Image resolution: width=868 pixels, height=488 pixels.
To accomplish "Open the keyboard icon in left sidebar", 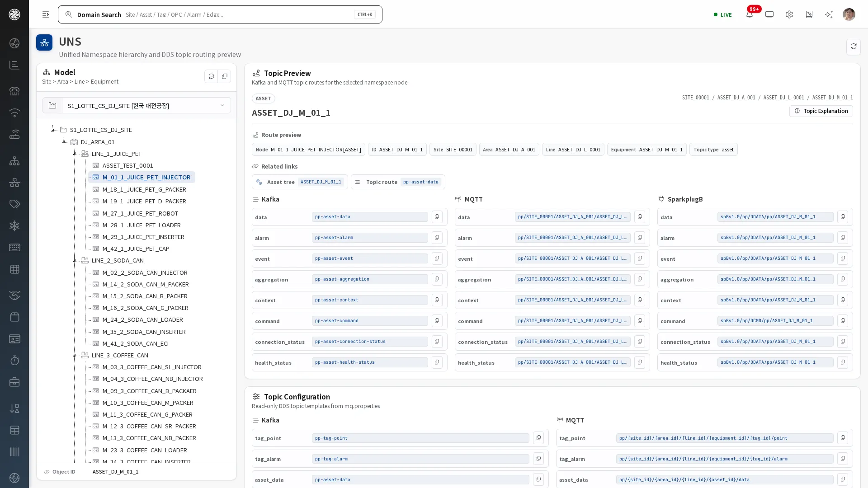I will coord(14,247).
